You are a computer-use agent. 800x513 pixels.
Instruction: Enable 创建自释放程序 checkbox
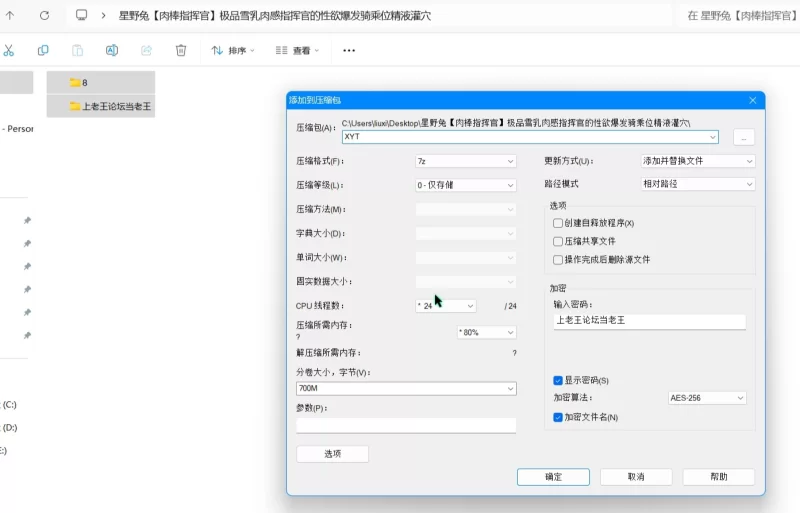[558, 223]
